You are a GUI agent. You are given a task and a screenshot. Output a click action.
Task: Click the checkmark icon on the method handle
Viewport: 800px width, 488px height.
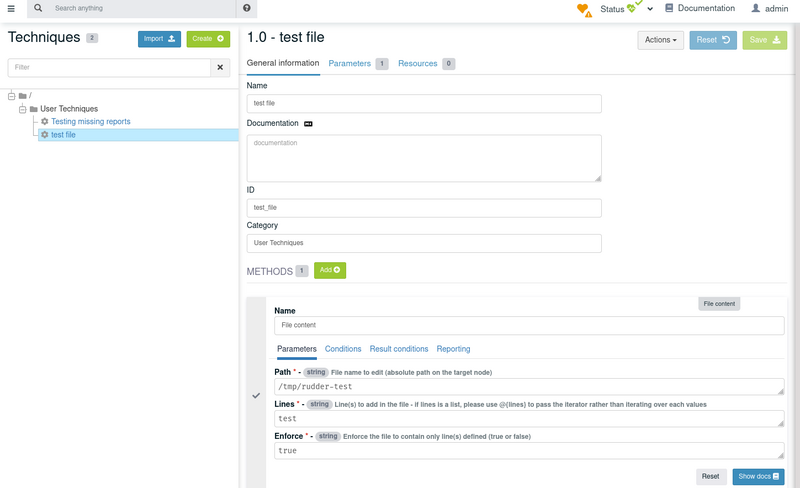(256, 396)
